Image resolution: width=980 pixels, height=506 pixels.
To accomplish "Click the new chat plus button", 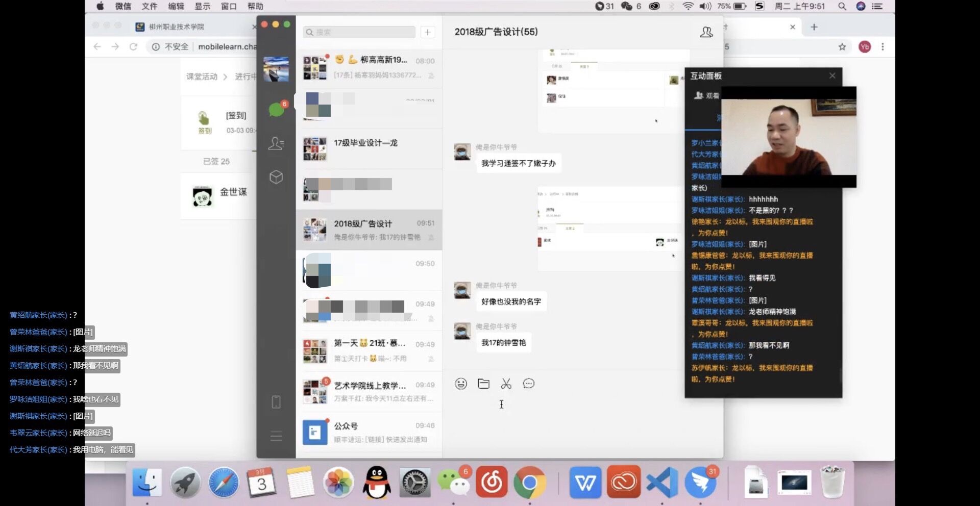I will [x=428, y=32].
